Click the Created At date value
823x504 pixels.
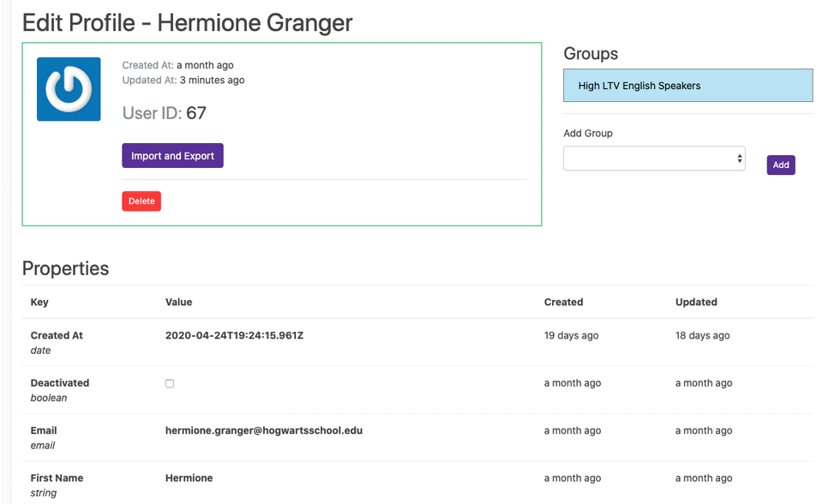(x=234, y=335)
